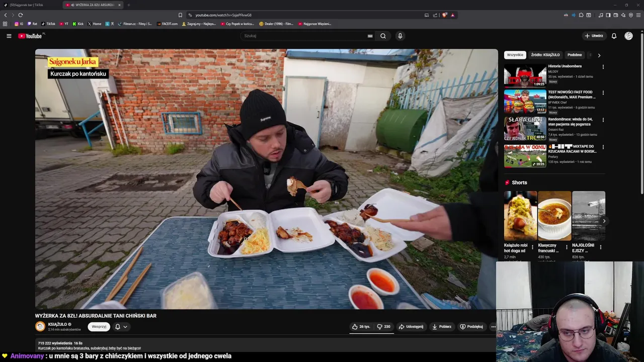The width and height of the screenshot is (644, 362).
Task: Open the on-screen keyboard icon in search box
Action: tap(370, 36)
